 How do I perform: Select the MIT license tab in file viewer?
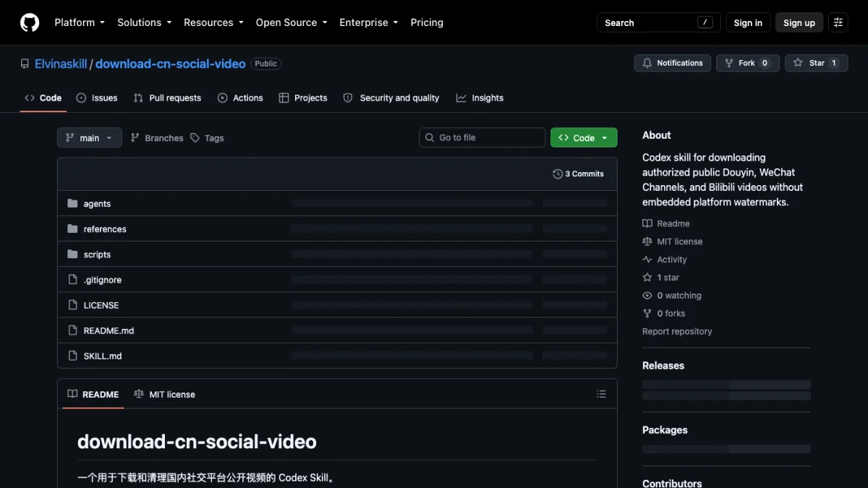click(164, 394)
